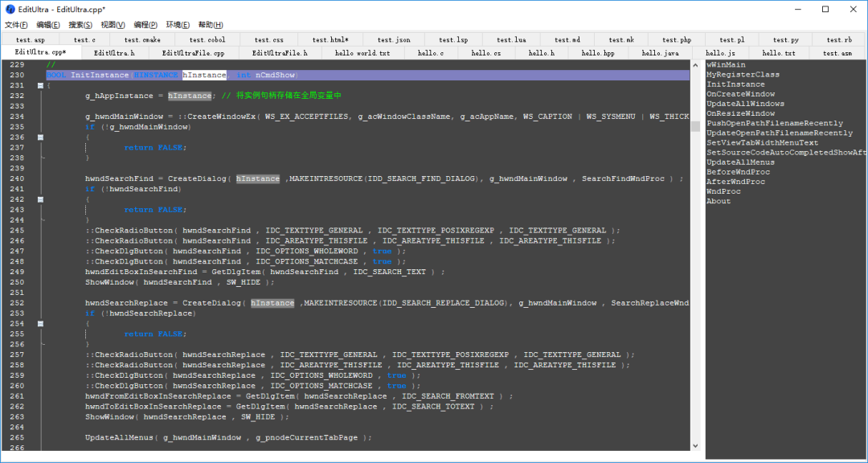The height and width of the screenshot is (463, 868).
Task: Collapse the code fold at line 231
Action: [40, 85]
